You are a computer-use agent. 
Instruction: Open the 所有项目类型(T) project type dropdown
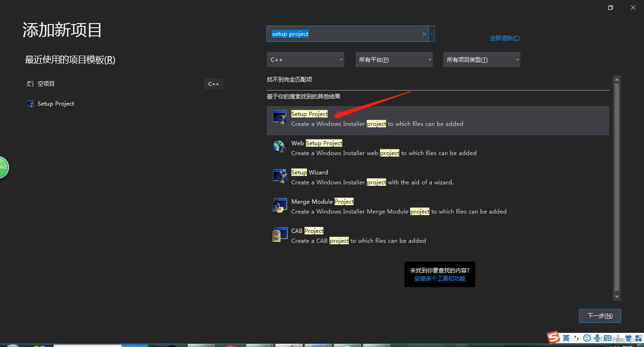[481, 59]
